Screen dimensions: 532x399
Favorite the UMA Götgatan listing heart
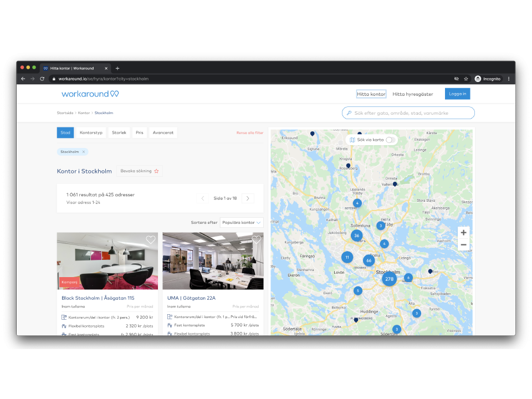pyautogui.click(x=256, y=240)
